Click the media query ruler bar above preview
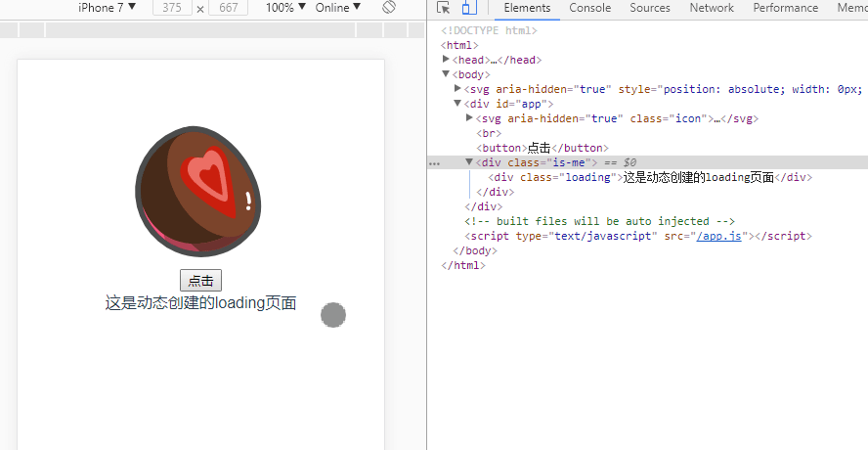This screenshot has height=450, width=868. coord(212,30)
